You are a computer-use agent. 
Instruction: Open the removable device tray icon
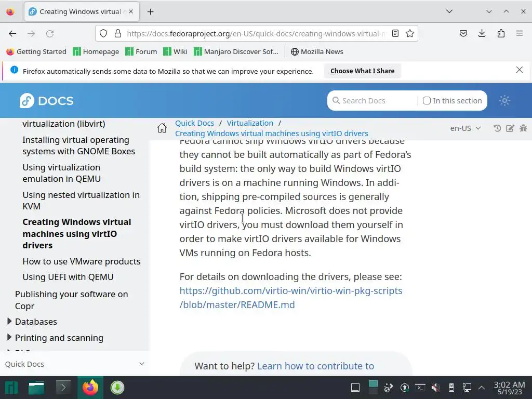click(451, 388)
